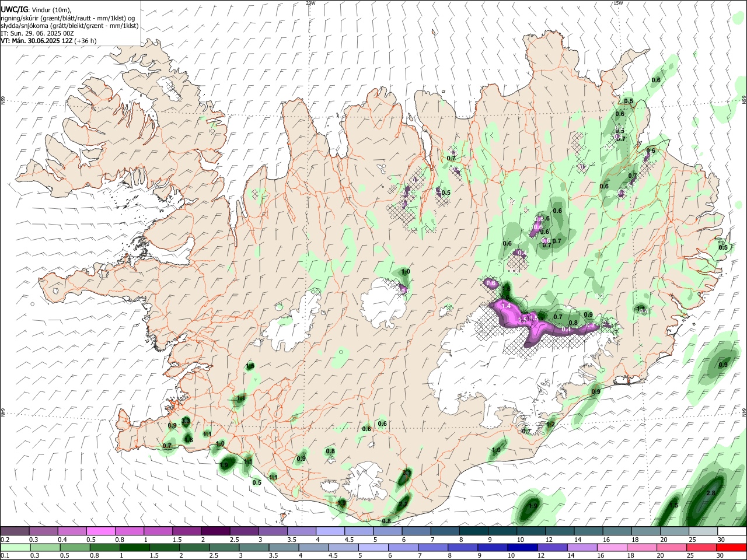Viewport: 747px width, 560px height.
Task: Pick the bright red 30 swatch ending lower legend
Action: click(x=732, y=548)
